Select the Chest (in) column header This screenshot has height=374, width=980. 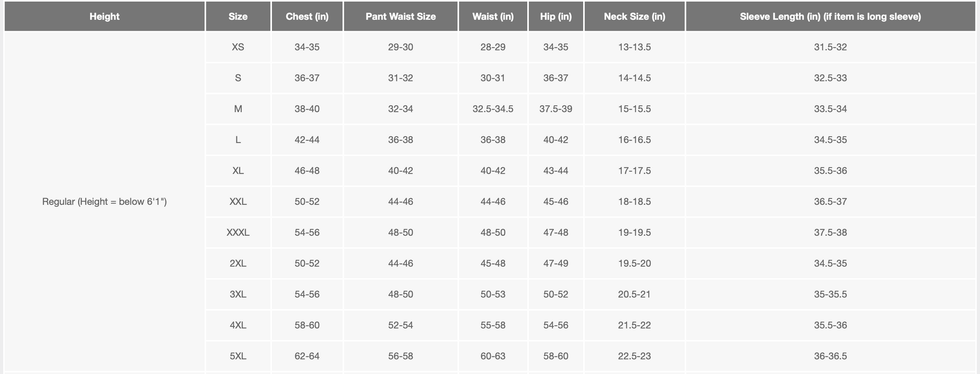click(x=307, y=17)
